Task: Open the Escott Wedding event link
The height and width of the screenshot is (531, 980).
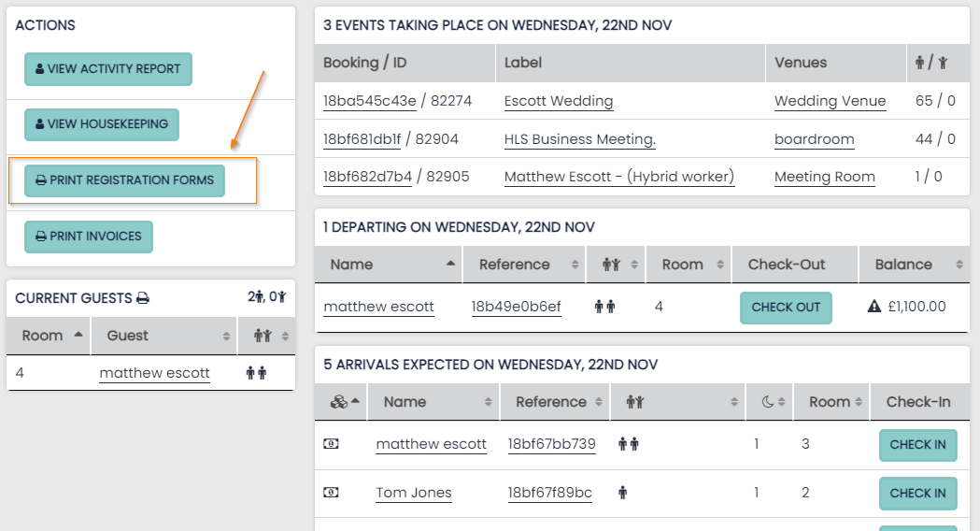Action: tap(558, 101)
